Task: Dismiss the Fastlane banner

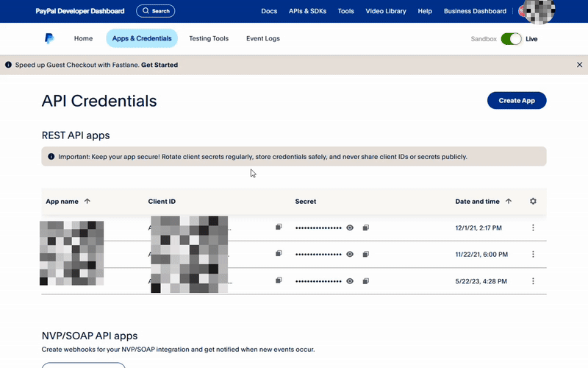Action: click(579, 65)
